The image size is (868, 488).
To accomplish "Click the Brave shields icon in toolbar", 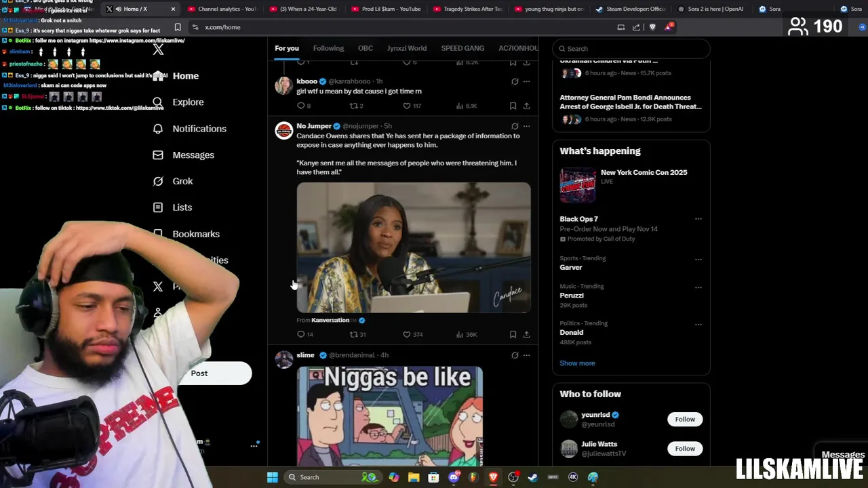I will pos(652,27).
